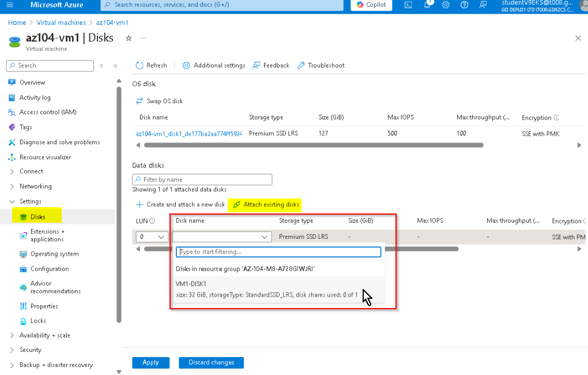Viewport: 588px width, 375px height.
Task: Click Attach existing disks
Action: [x=266, y=205]
